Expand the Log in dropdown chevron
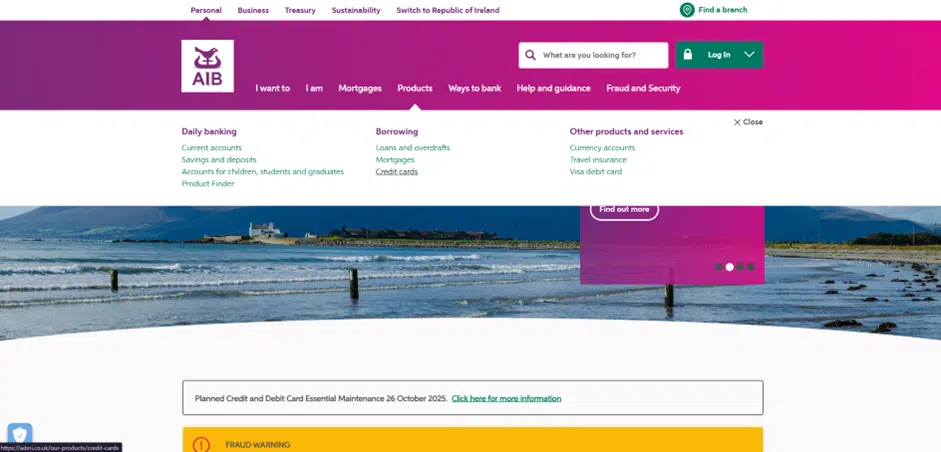 tap(749, 55)
